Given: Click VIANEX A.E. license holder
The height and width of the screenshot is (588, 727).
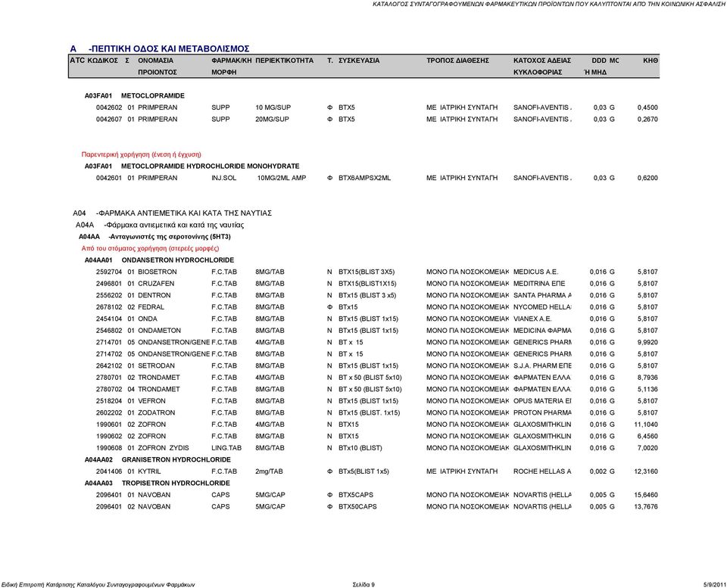Looking at the screenshot, I should [x=532, y=319].
